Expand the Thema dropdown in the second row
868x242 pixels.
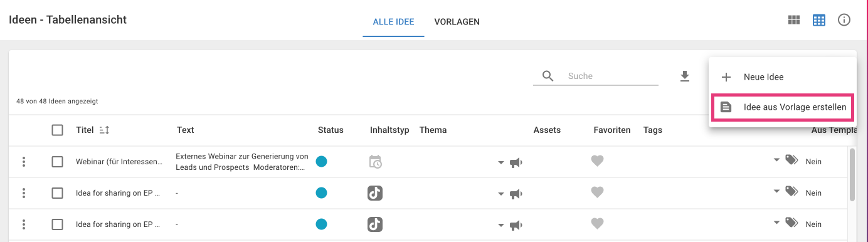tap(500, 194)
